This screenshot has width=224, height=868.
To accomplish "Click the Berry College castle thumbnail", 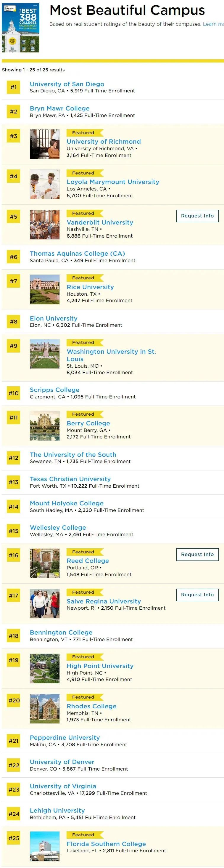I will [x=45, y=425].
